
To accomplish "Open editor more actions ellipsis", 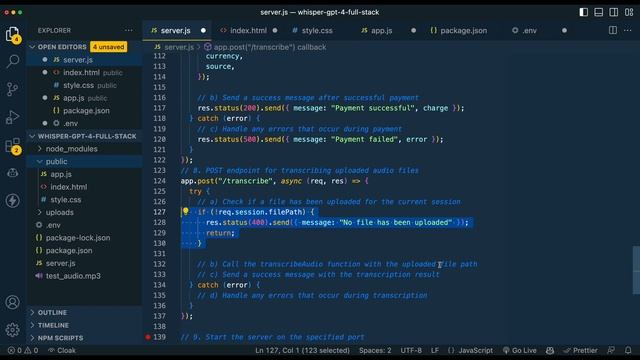I will point(628,30).
